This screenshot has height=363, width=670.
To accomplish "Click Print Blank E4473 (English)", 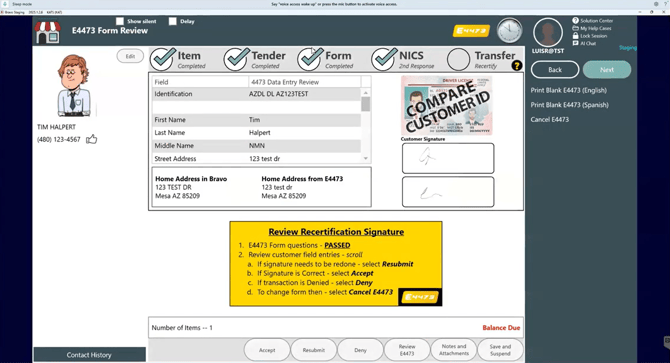I will tap(568, 90).
